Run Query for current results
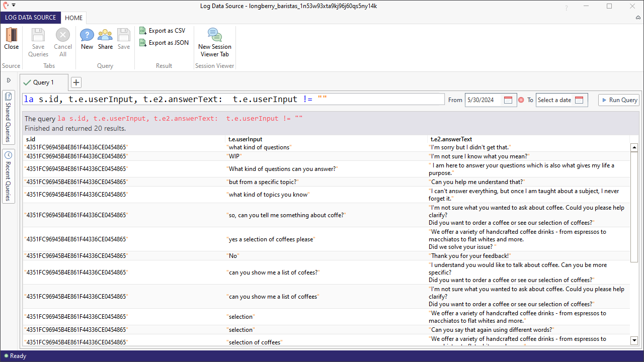644x362 pixels. 618,100
